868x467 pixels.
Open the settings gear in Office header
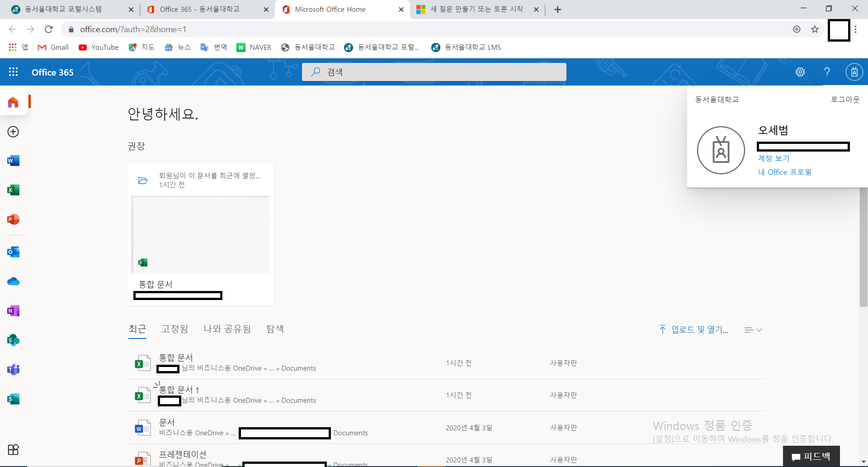click(800, 72)
